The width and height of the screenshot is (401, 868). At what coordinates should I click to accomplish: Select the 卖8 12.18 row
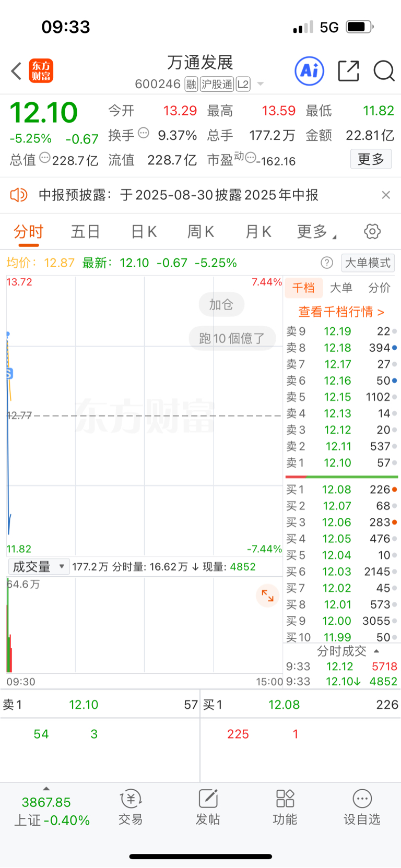pos(341,348)
